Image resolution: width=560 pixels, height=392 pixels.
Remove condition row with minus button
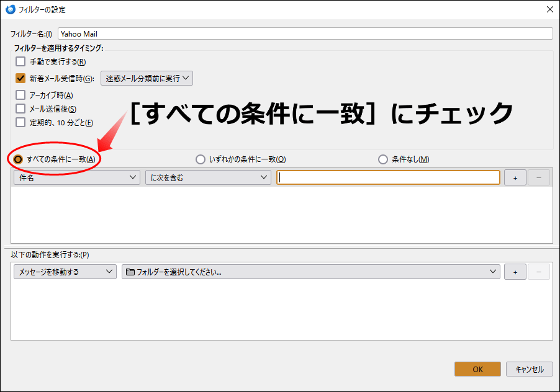tap(538, 177)
